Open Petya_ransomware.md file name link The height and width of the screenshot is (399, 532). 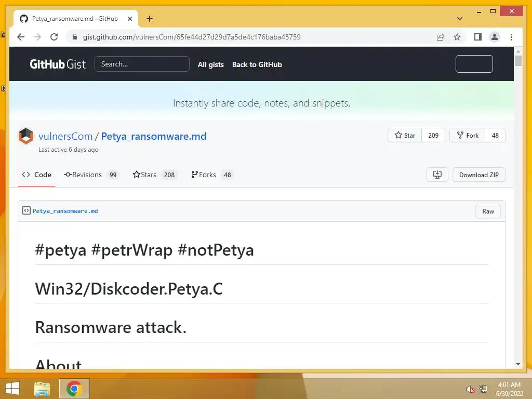tap(65, 211)
